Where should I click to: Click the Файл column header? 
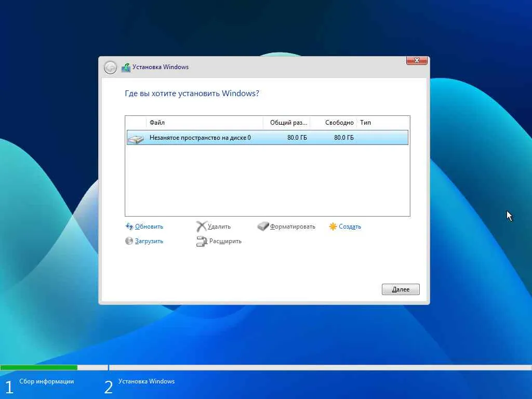click(205, 123)
